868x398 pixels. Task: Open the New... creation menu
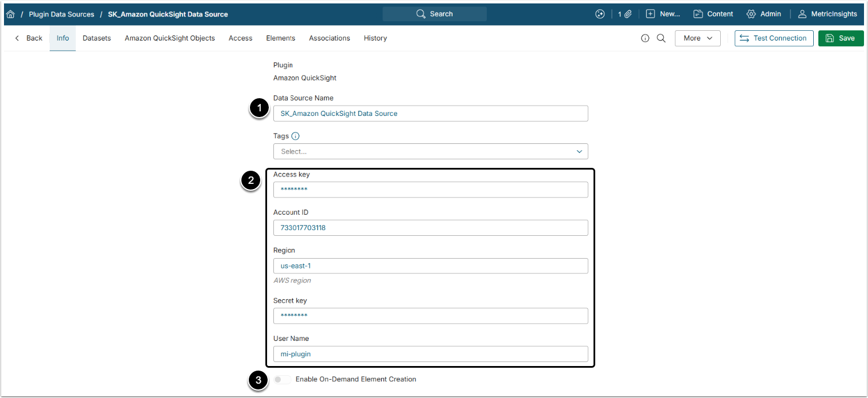[663, 14]
